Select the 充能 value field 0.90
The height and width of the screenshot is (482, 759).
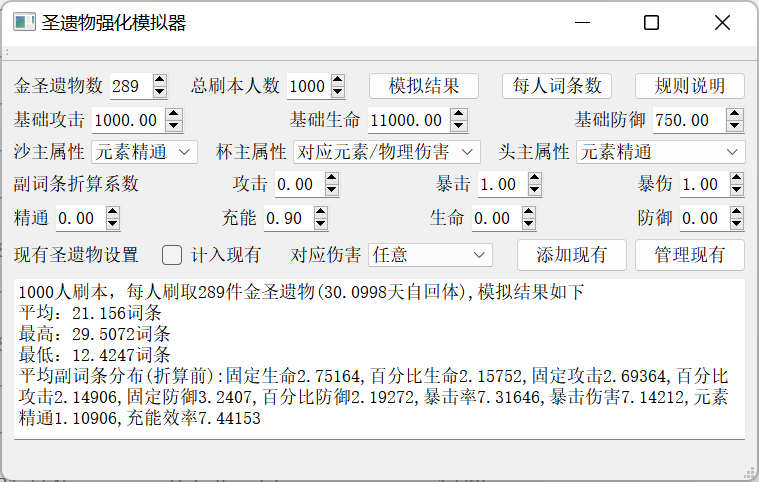point(288,218)
